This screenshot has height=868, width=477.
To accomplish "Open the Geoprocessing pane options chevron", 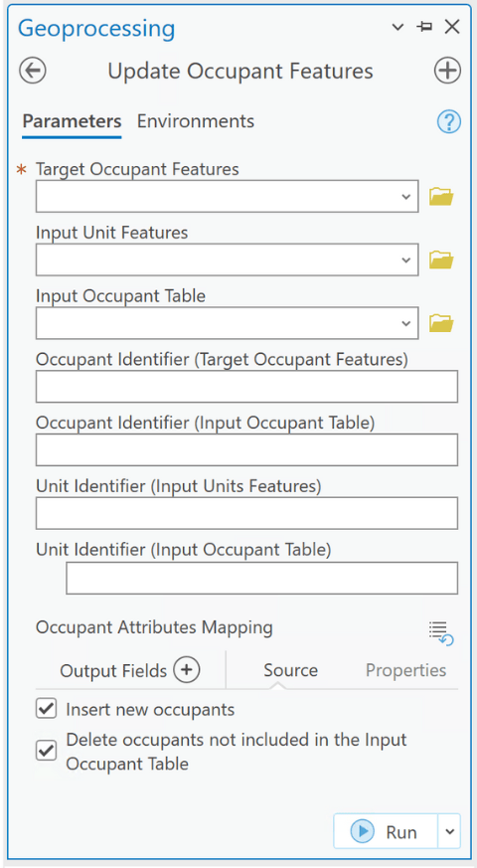I will (397, 27).
